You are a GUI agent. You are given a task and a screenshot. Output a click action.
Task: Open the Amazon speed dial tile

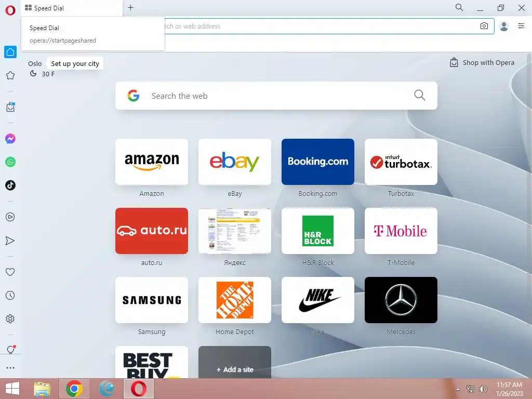tap(152, 162)
